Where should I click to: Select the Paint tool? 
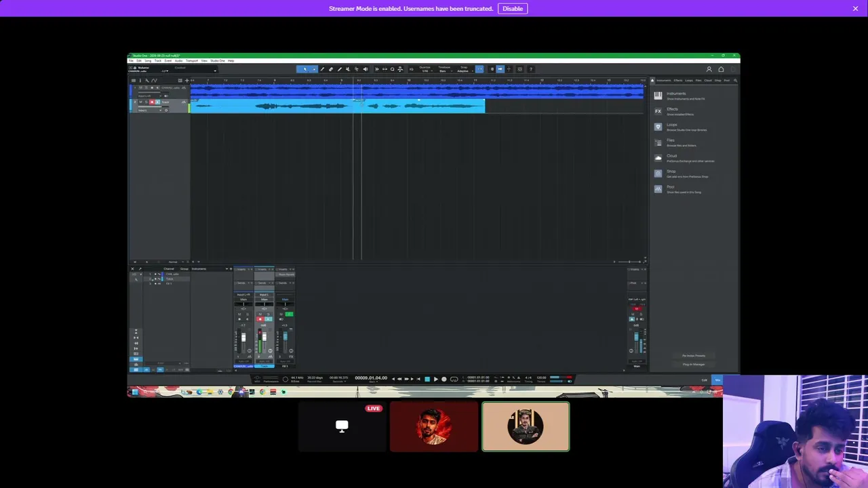point(340,69)
